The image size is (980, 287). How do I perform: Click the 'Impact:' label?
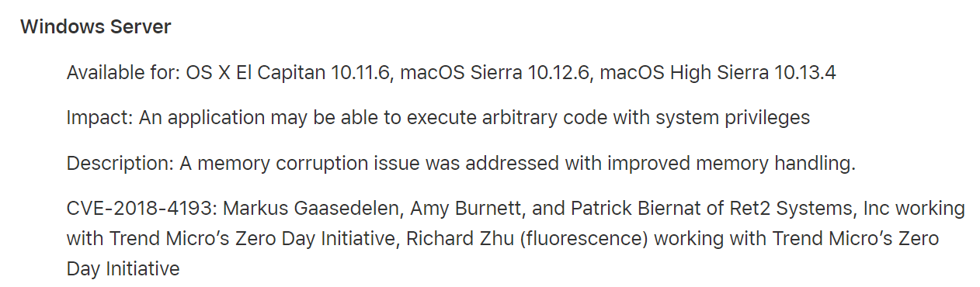coord(100,118)
